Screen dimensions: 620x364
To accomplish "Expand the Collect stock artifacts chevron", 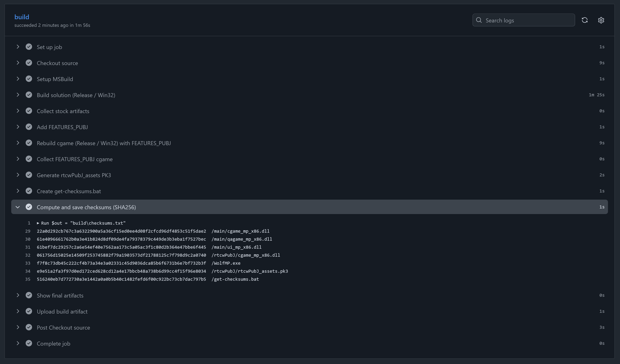I will (x=18, y=111).
